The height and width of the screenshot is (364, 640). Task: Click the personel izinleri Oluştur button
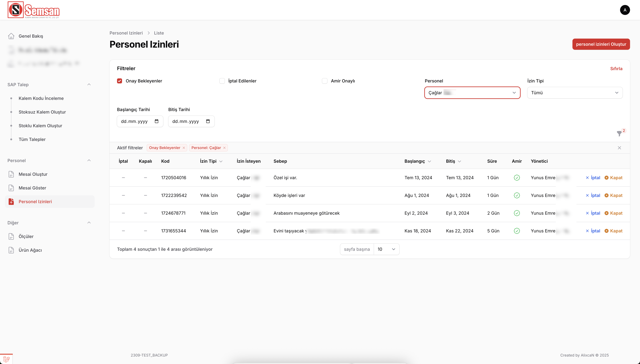(601, 44)
